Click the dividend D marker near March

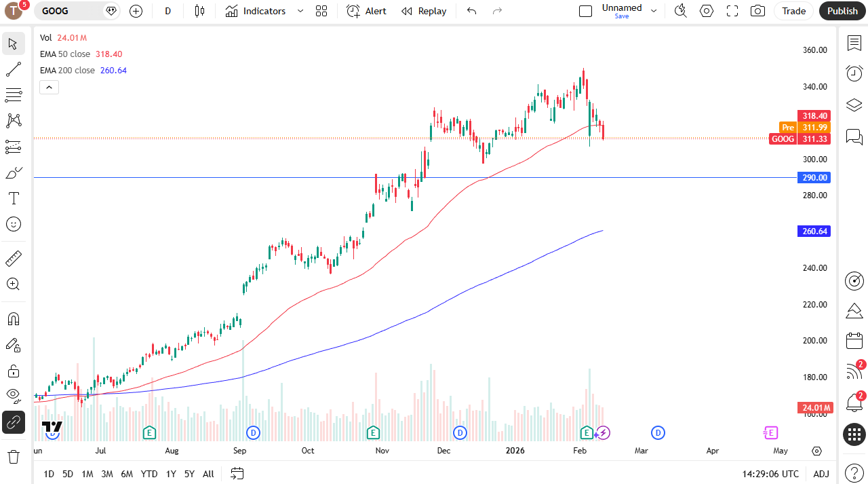point(658,432)
